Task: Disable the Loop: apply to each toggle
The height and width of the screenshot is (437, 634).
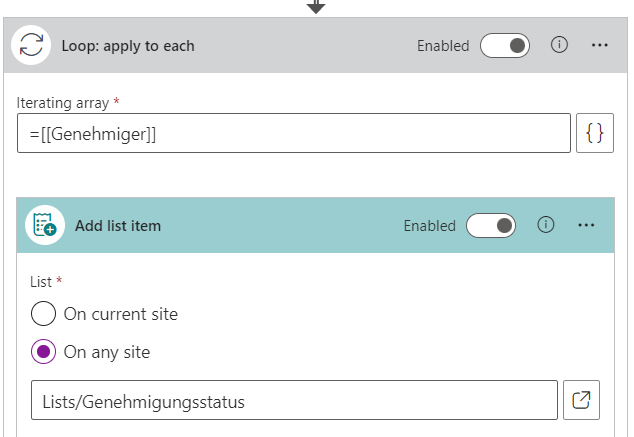Action: coord(505,46)
